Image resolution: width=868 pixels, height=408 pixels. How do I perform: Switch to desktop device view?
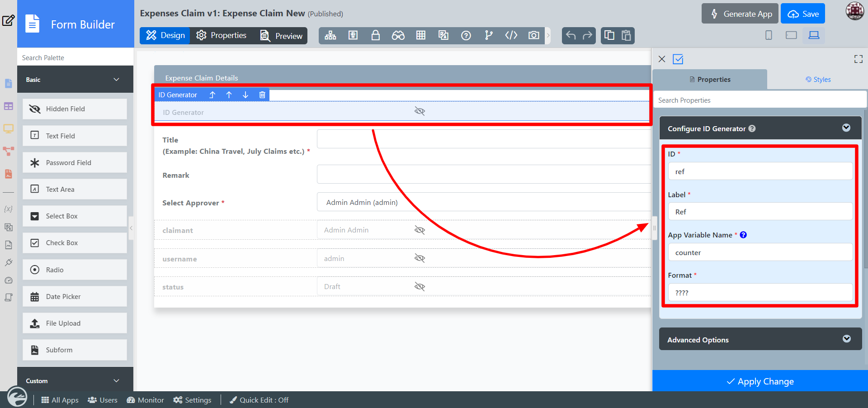coord(814,35)
